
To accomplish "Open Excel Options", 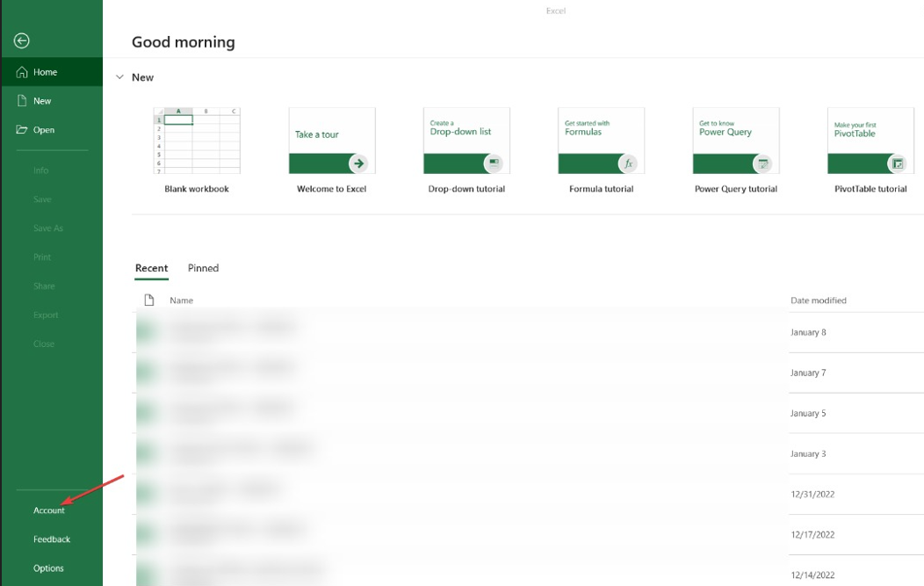I will [x=48, y=568].
